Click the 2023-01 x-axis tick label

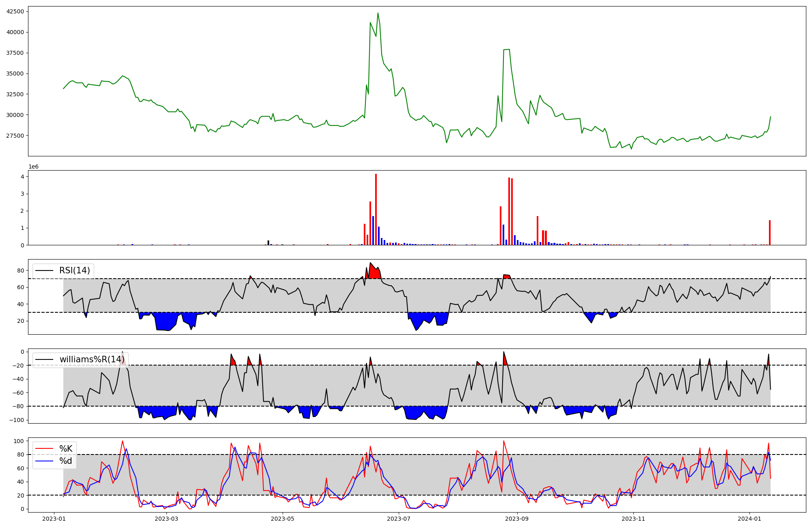[54, 519]
